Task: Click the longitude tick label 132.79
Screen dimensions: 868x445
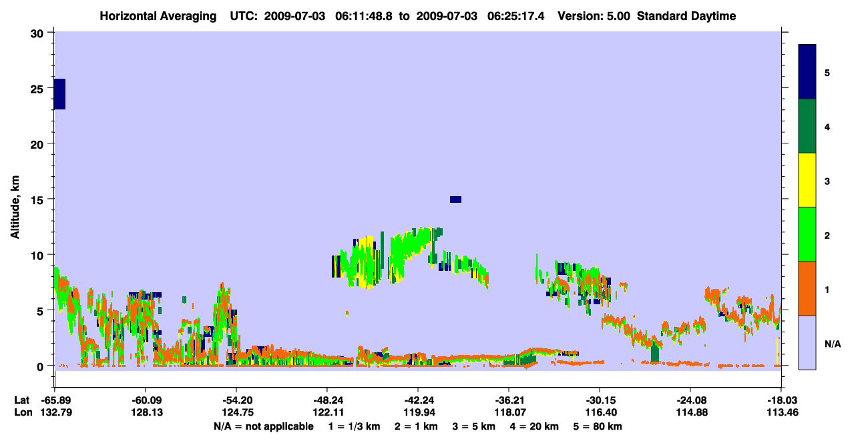Action: pos(56,413)
